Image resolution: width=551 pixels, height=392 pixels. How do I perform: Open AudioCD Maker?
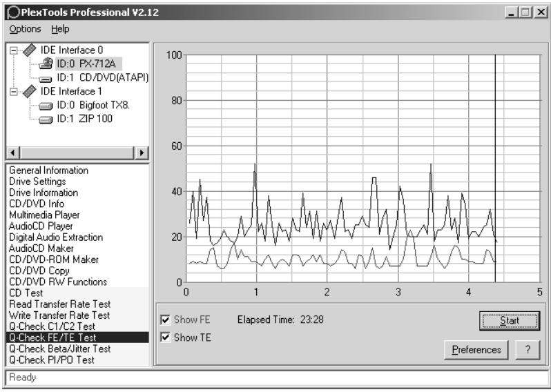coord(41,248)
